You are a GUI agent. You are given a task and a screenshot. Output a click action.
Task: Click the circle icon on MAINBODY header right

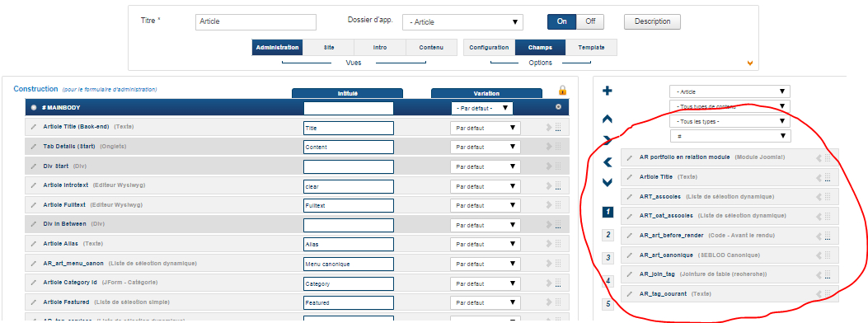[558, 107]
